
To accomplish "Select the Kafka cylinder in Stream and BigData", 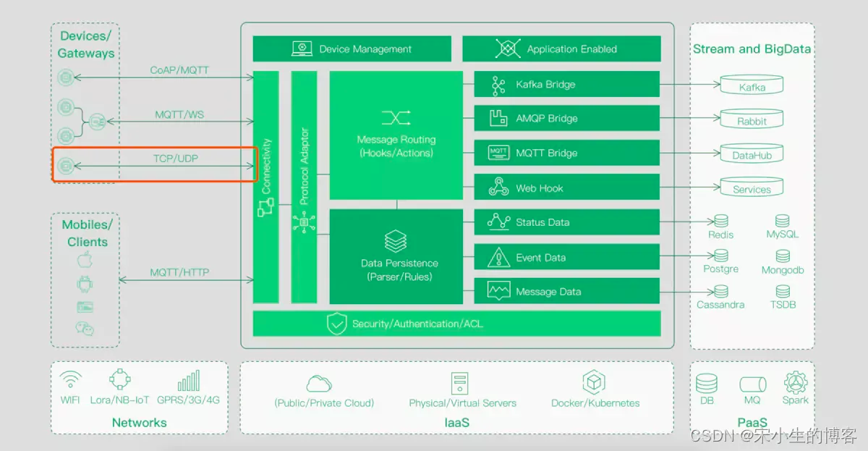I will click(x=752, y=85).
